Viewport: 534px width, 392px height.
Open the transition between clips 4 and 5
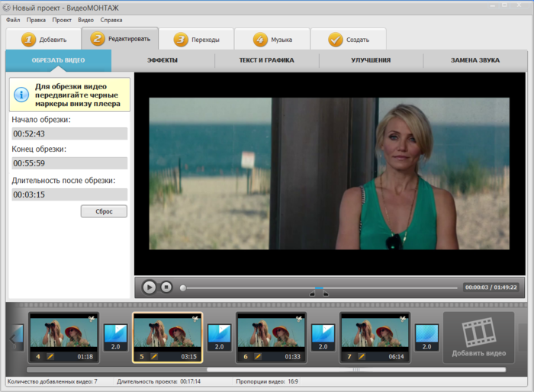point(115,338)
